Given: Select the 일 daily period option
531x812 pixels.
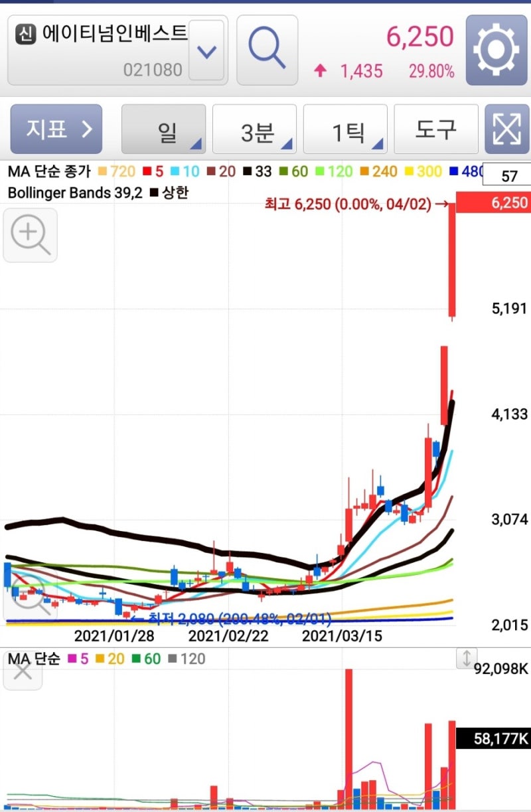Looking at the screenshot, I should 163,129.
